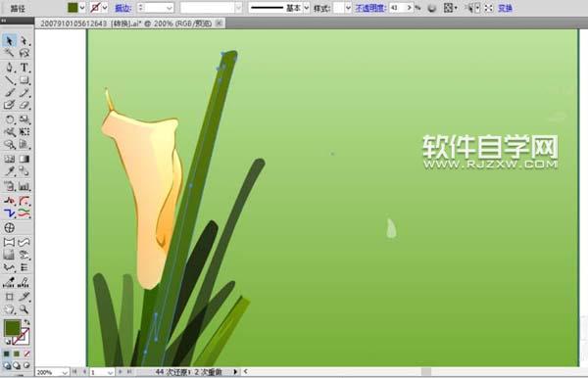The image size is (588, 378).
Task: Go to previous artboard
Action: point(84,371)
